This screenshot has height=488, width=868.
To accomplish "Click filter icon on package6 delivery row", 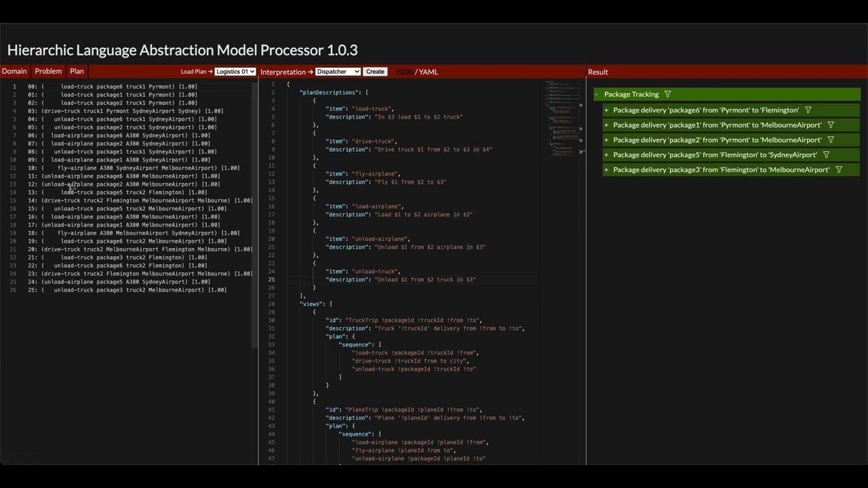I will (808, 110).
